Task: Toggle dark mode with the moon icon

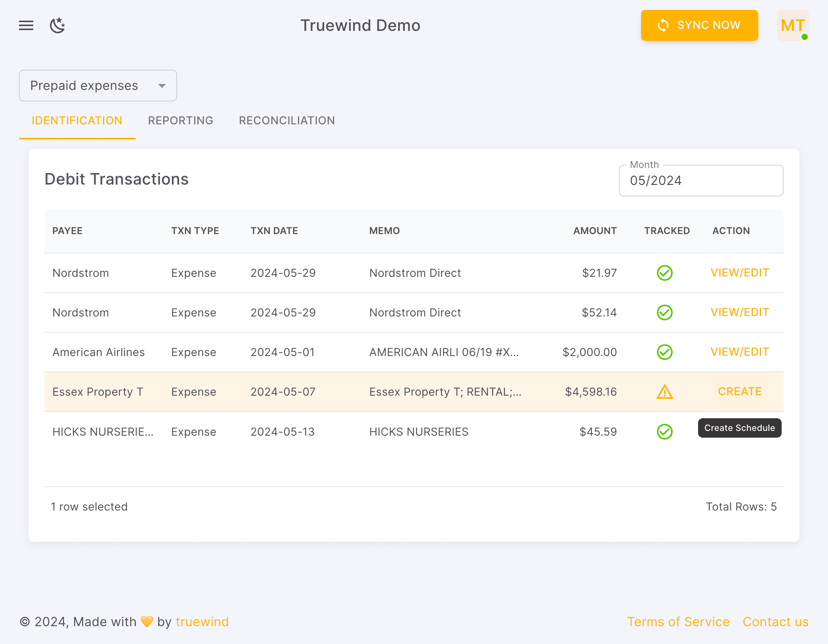Action: (x=58, y=25)
